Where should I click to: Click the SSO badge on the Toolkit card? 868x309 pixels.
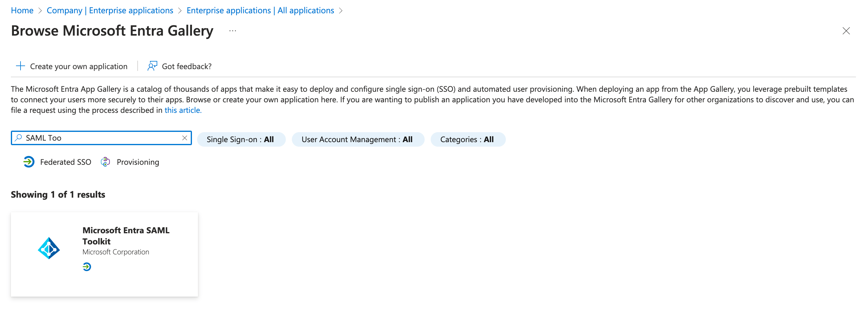[x=87, y=267]
